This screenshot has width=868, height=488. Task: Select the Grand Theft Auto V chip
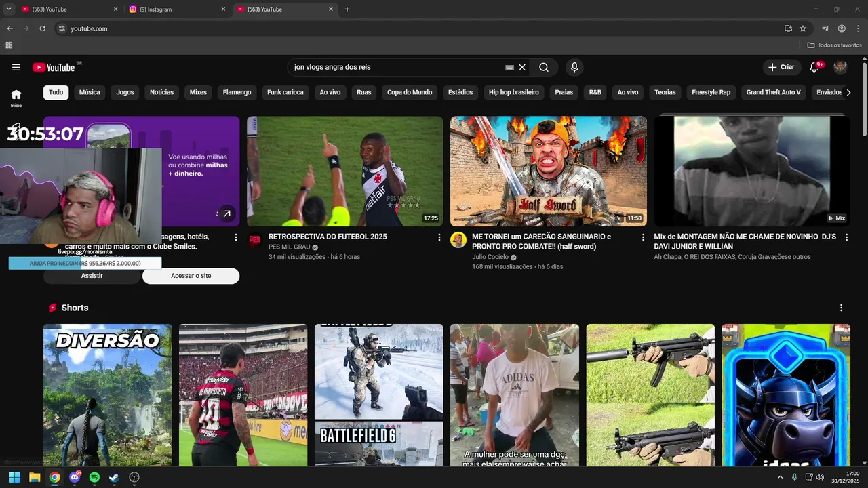774,92
